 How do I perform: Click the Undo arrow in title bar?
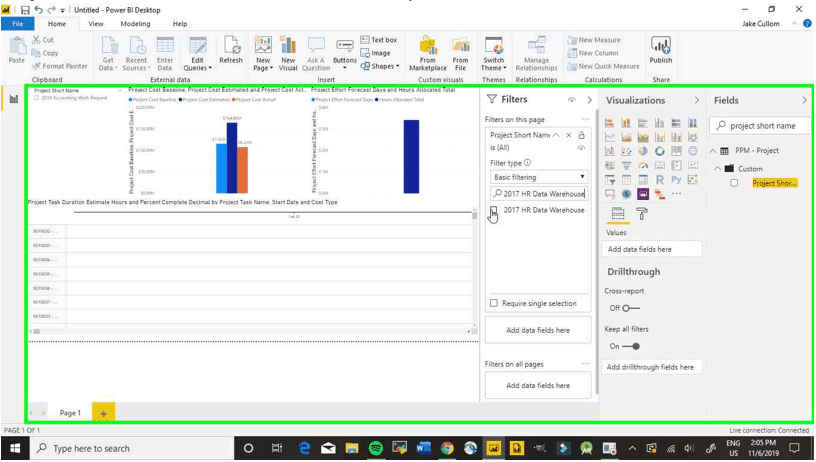[x=38, y=10]
